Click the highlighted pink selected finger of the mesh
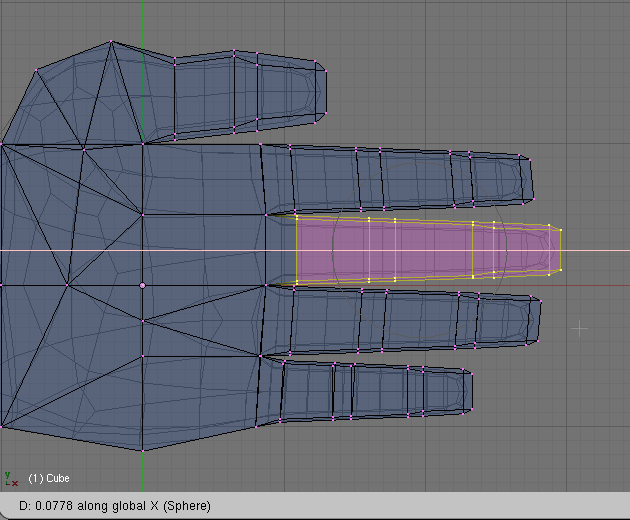The height and width of the screenshot is (520, 630). click(x=428, y=249)
